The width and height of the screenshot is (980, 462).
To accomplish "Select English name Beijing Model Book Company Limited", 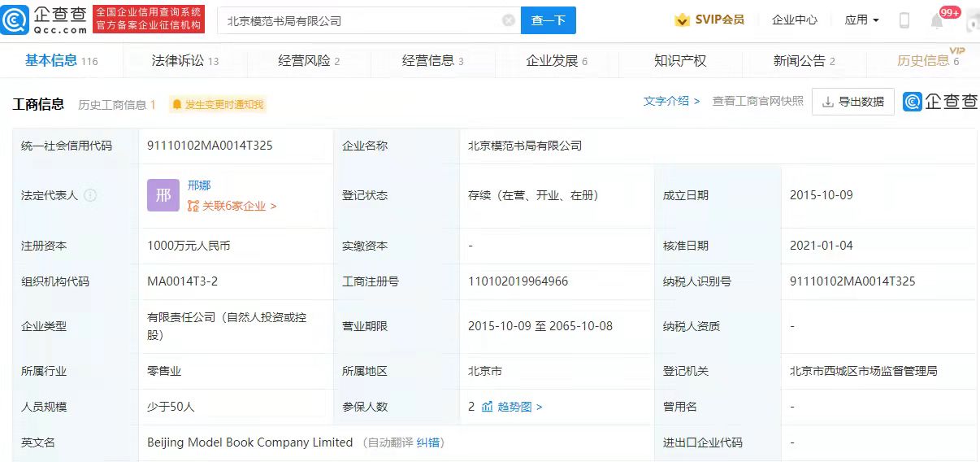I will pos(250,442).
